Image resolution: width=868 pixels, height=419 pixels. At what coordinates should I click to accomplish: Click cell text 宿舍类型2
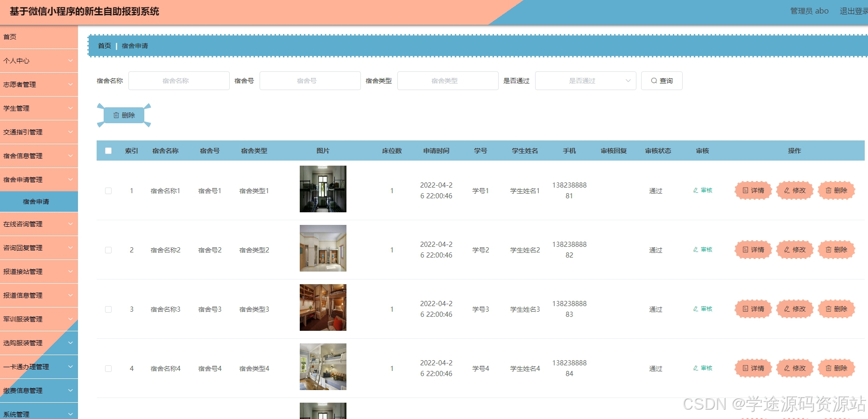pyautogui.click(x=254, y=250)
